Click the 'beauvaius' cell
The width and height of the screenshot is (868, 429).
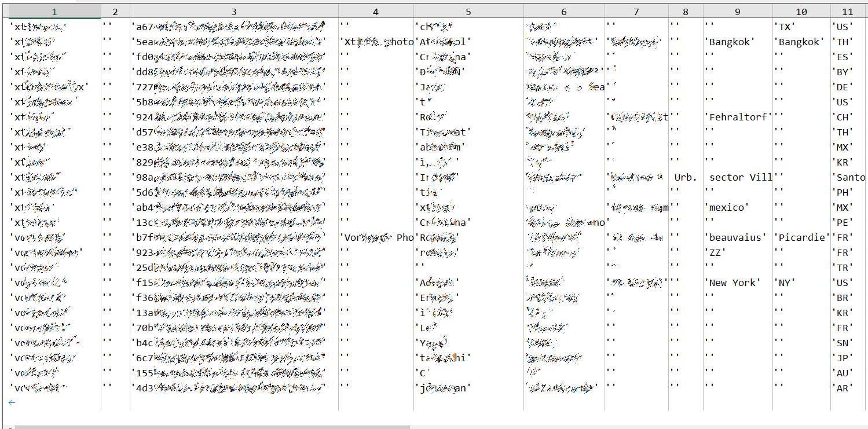coord(735,237)
